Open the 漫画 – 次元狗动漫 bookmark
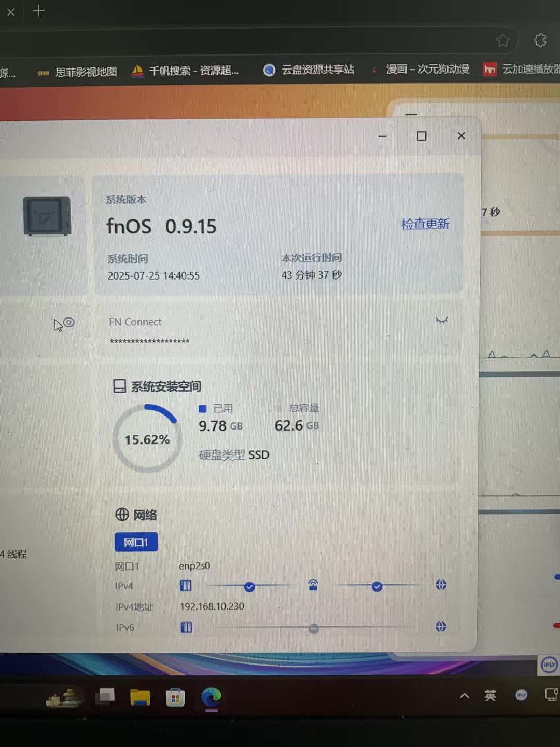This screenshot has height=747, width=560. point(420,69)
